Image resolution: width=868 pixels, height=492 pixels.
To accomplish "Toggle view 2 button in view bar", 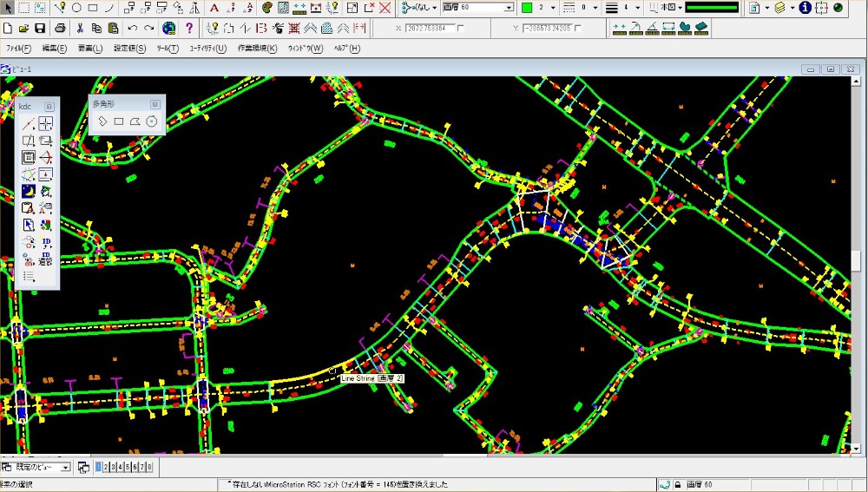I will [x=106, y=467].
